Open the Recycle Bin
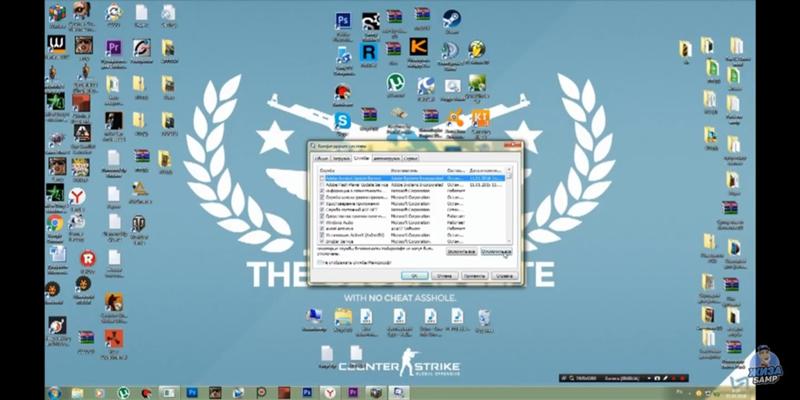The width and height of the screenshot is (800, 400). click(484, 318)
